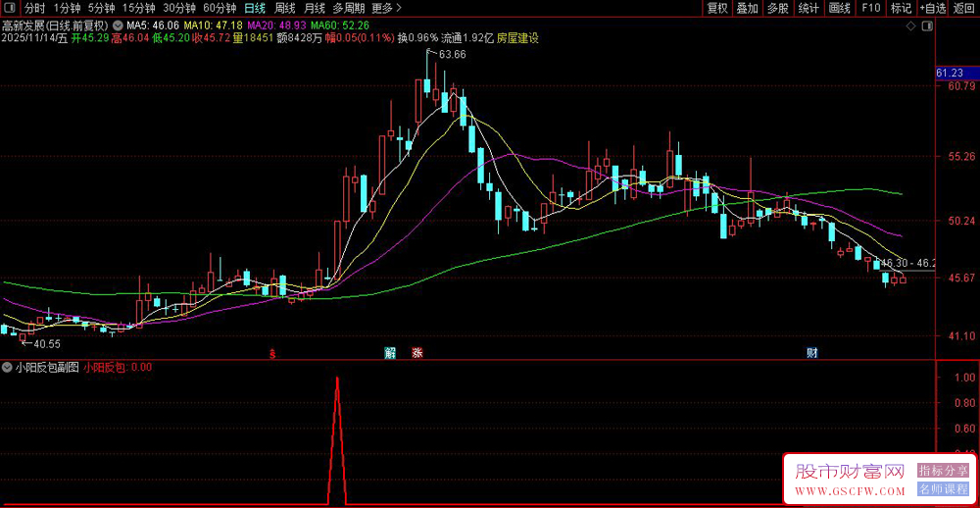Expand the 小阳反包副图 indicator dropdown arrow

pos(8,368)
